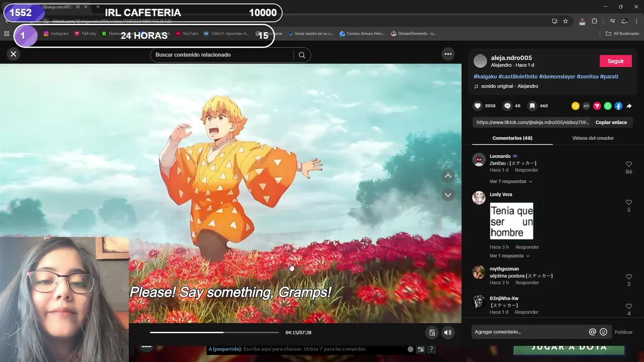Click the Buscar contenido relacionado field
Viewport: 644px width, 362px height.
coord(221,55)
